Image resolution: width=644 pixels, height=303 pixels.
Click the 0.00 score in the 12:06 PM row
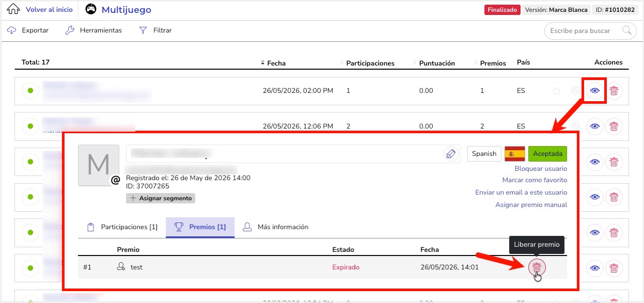(x=426, y=126)
